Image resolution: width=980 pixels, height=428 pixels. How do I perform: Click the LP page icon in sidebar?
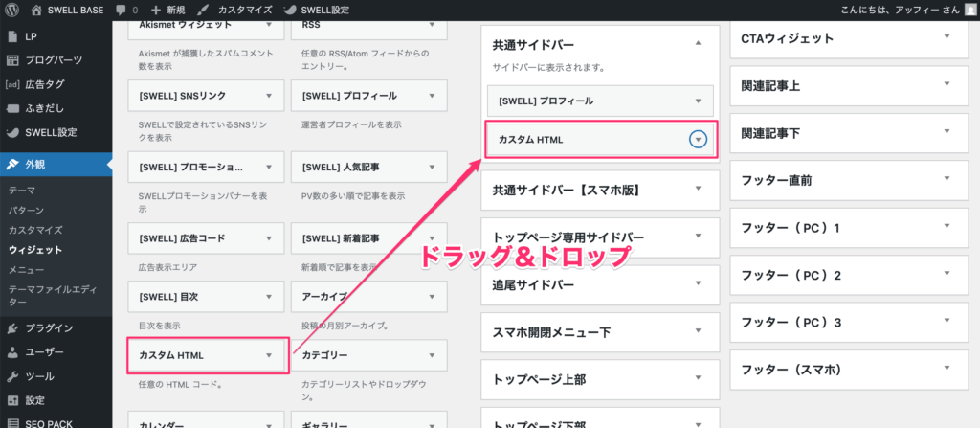click(11, 37)
